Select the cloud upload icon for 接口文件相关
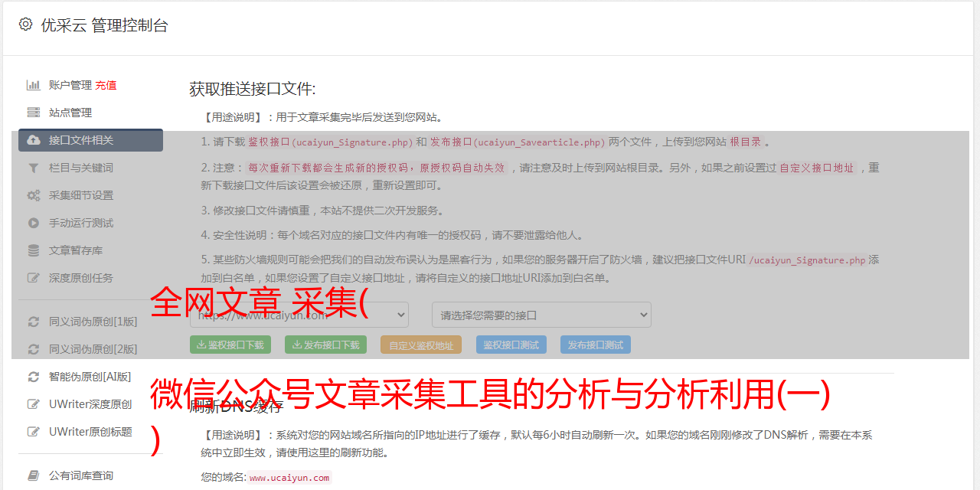Screen dimensions: 980x490 coord(34,140)
